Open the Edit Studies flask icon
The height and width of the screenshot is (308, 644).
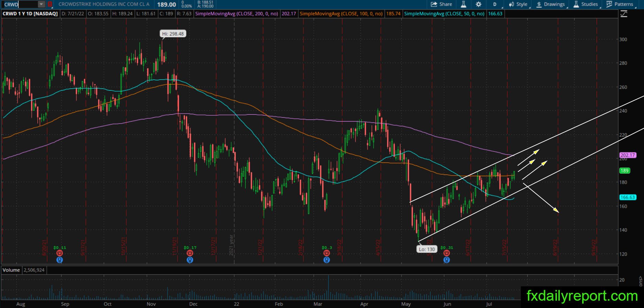click(x=463, y=4)
